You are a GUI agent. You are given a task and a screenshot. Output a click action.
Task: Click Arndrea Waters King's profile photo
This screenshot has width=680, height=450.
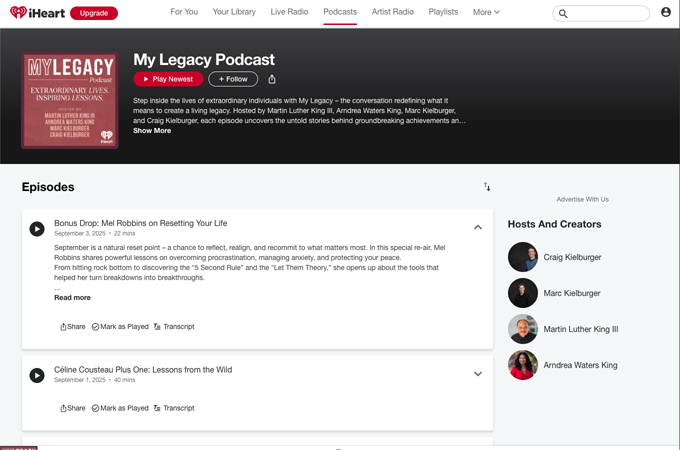(x=523, y=365)
